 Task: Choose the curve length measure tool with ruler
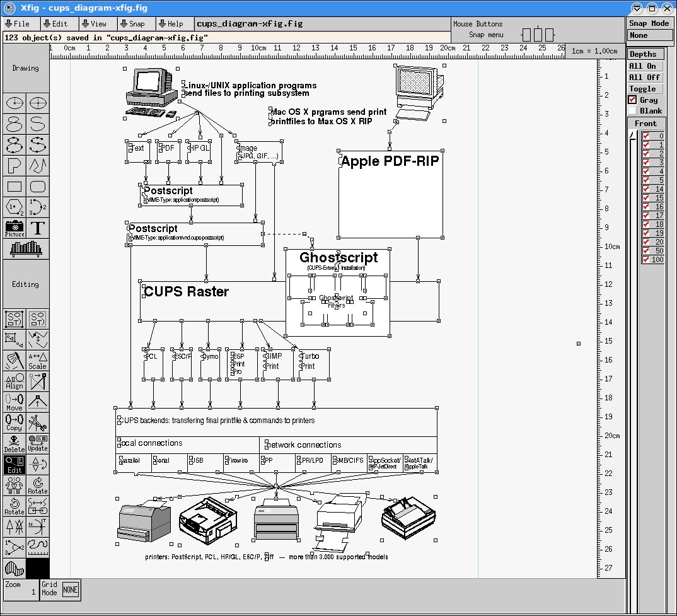coord(38,547)
